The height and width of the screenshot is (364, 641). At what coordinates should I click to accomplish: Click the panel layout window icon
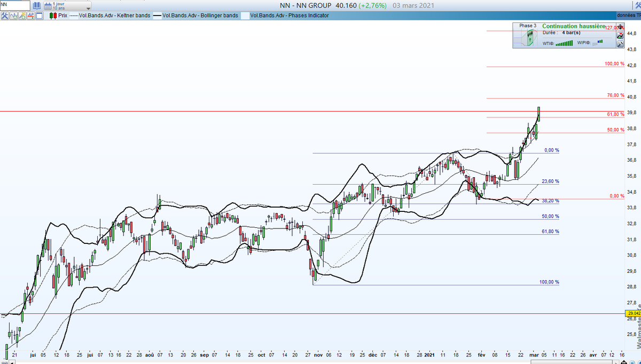pos(40,15)
